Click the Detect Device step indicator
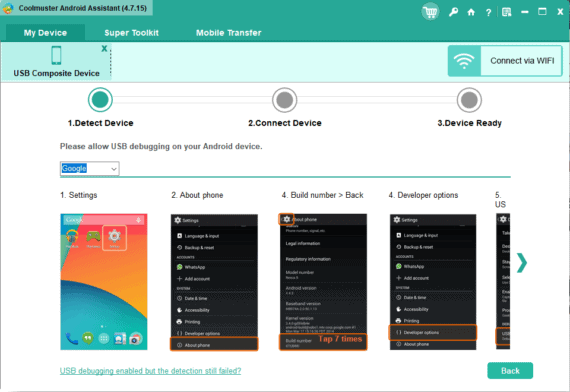570x392 pixels. (x=100, y=100)
